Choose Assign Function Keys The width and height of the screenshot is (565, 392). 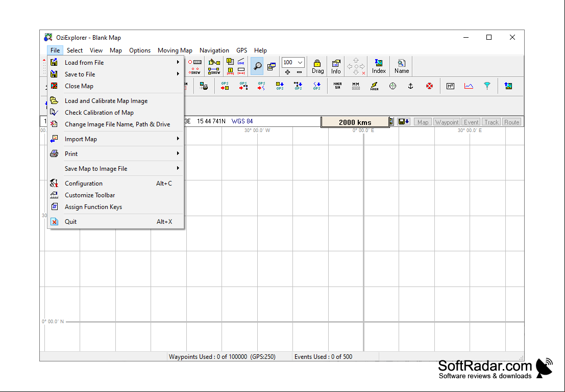click(x=116, y=207)
